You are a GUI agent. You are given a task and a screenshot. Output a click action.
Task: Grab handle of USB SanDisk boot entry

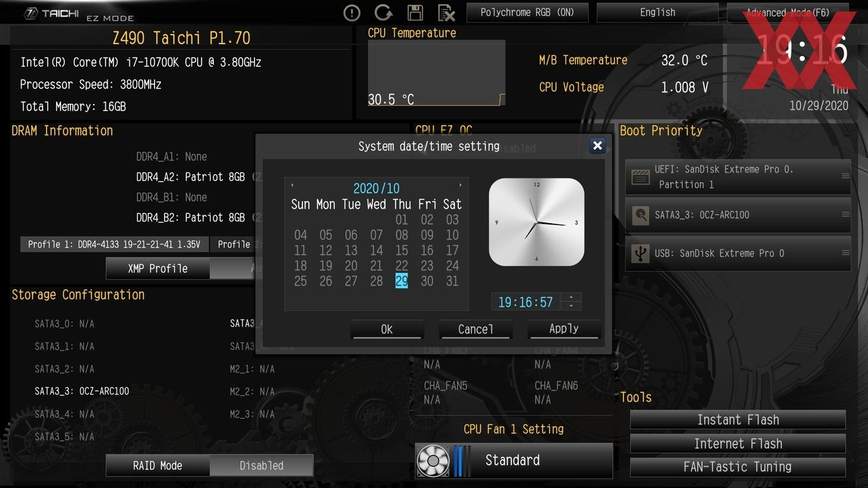(845, 253)
